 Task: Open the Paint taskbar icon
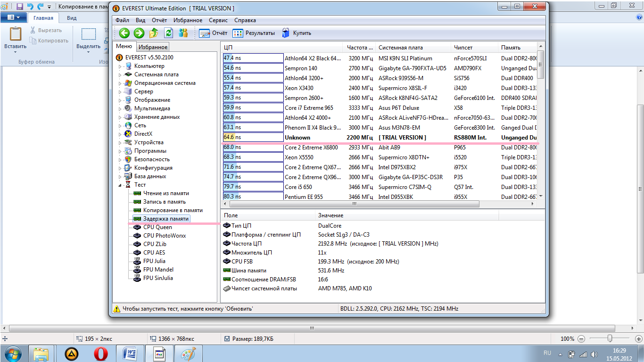pyautogui.click(x=189, y=354)
